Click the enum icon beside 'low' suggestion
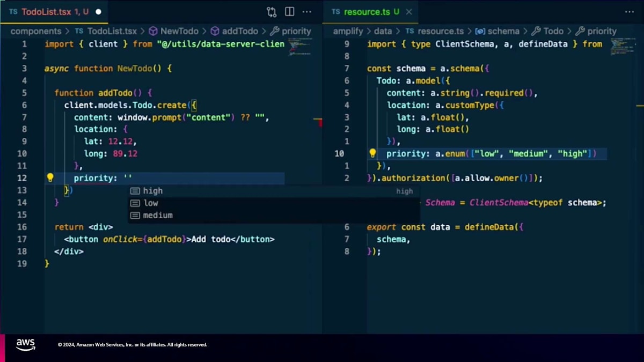This screenshot has width=644, height=362. [x=135, y=203]
